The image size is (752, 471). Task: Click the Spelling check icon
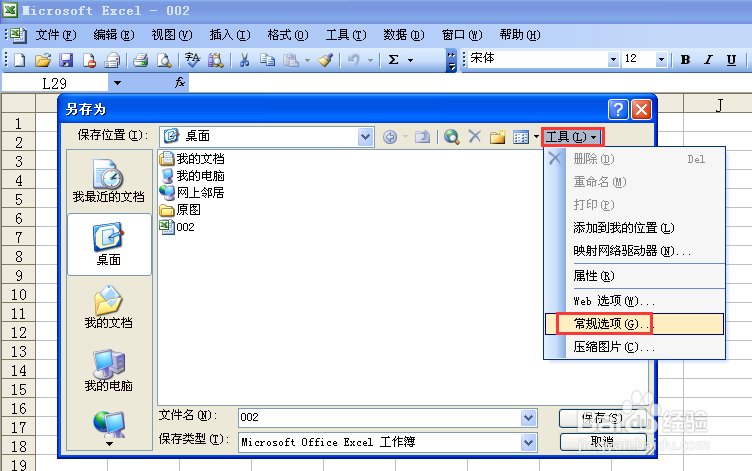pos(192,60)
